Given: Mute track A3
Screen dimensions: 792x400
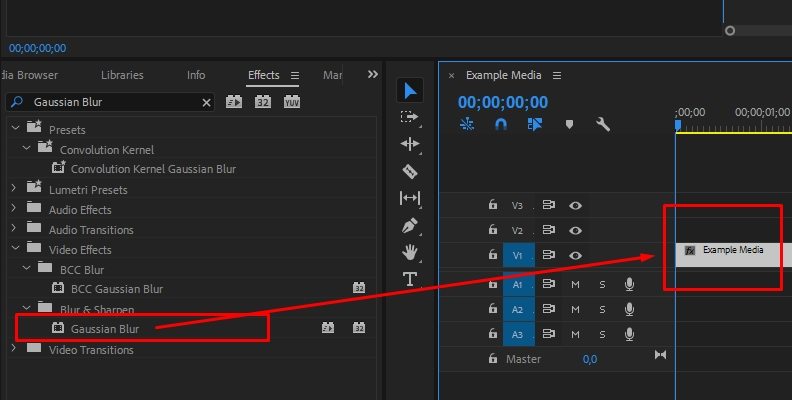Looking at the screenshot, I should pos(575,334).
